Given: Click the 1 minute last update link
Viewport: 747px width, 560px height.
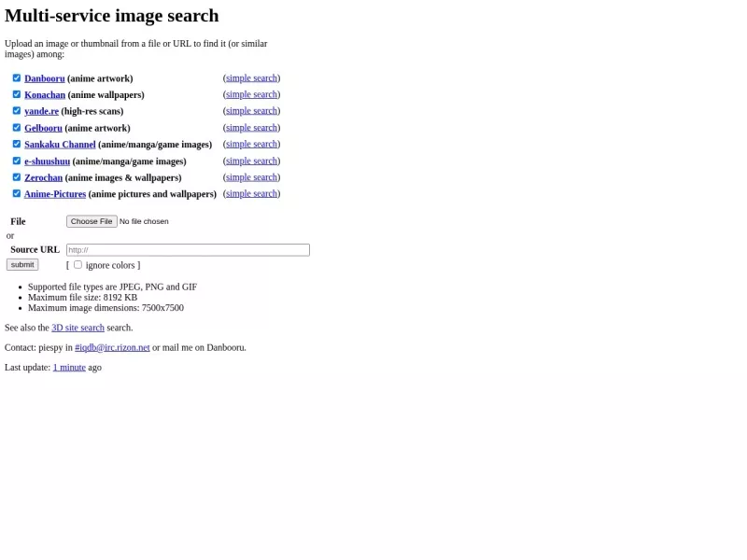Looking at the screenshot, I should 69,368.
